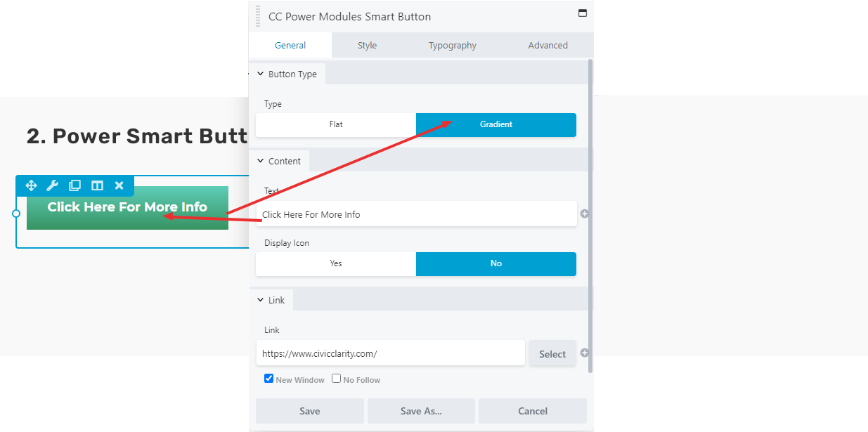868x432 pixels.
Task: Set Display Icon to No
Action: coord(496,263)
